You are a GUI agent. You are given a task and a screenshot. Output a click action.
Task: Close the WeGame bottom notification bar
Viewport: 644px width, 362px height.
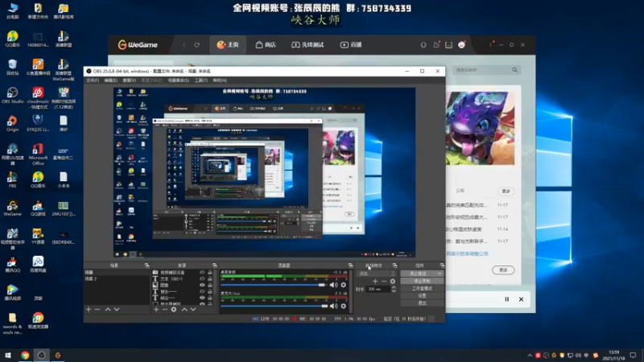521,299
